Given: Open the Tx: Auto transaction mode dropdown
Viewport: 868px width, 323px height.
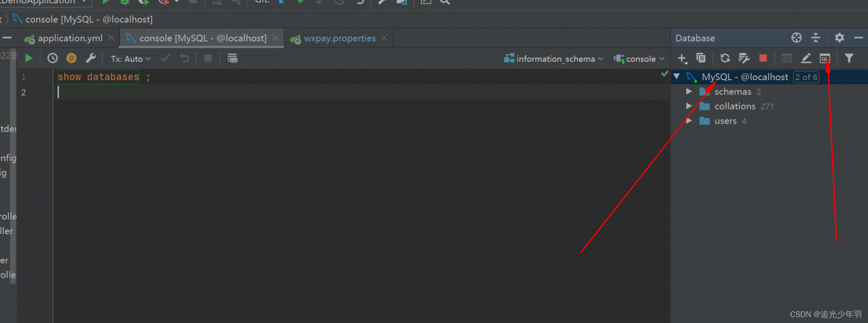Looking at the screenshot, I should click(x=132, y=58).
